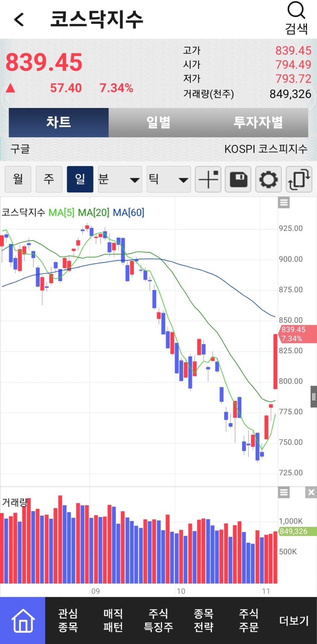Save the chart using the floppy disk icon
The height and width of the screenshot is (644, 317).
click(x=238, y=179)
